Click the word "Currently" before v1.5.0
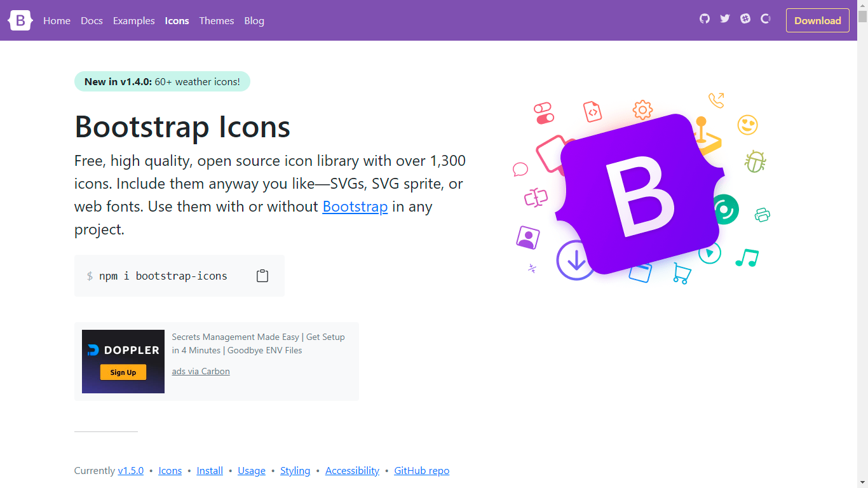868x488 pixels. 95,471
